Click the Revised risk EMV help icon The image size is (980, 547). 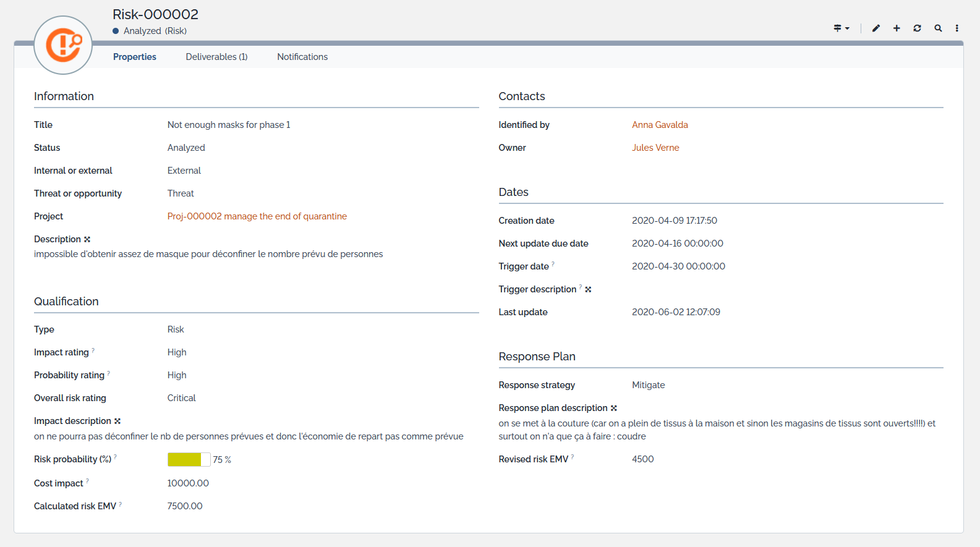573,457
